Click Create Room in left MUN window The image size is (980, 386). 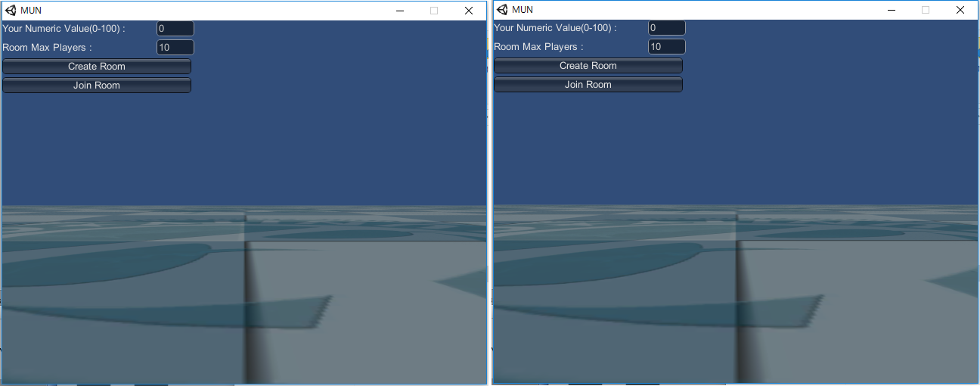point(97,67)
